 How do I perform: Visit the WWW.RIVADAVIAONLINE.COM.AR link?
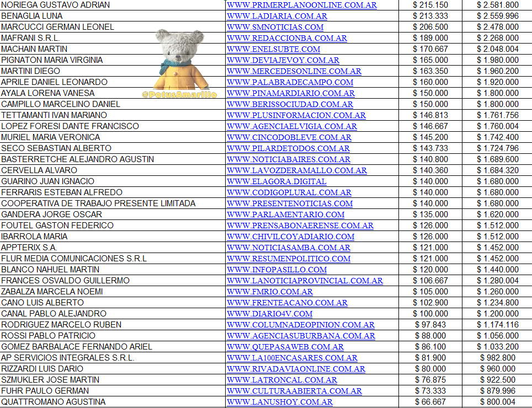coord(296,369)
